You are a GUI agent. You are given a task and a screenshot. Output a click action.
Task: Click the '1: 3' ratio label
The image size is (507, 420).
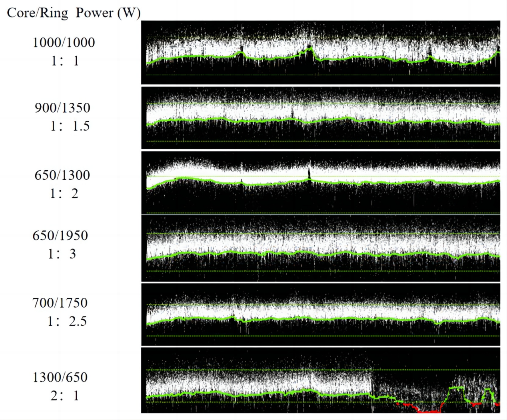click(62, 254)
